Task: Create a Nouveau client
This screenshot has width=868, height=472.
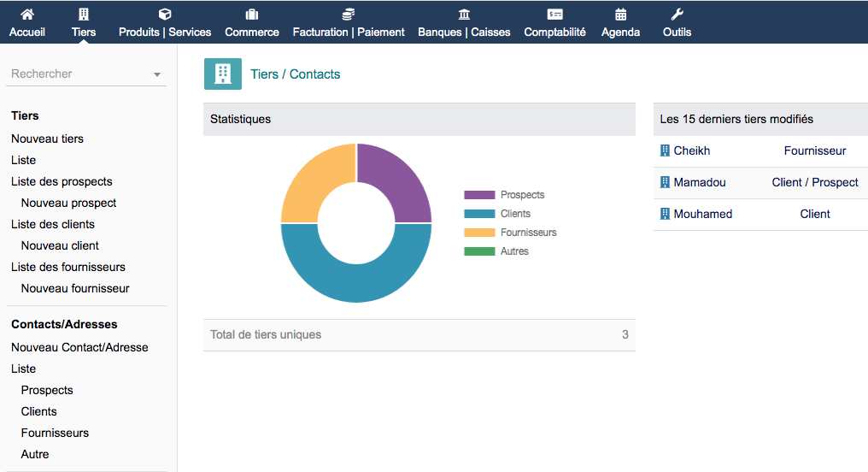Action: pos(60,245)
